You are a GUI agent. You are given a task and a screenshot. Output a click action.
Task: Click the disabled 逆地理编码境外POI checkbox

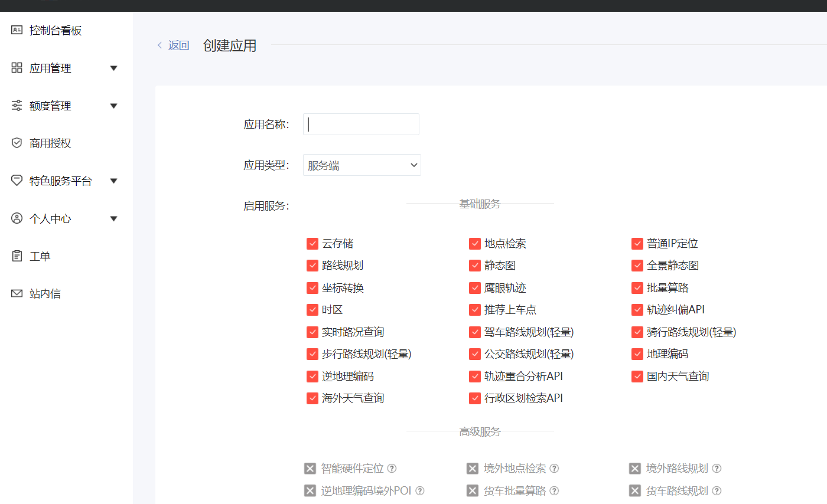[310, 490]
